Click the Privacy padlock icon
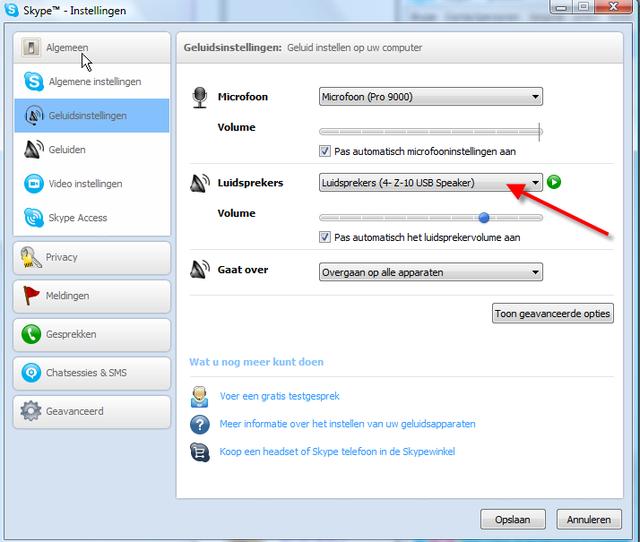 coord(31,258)
